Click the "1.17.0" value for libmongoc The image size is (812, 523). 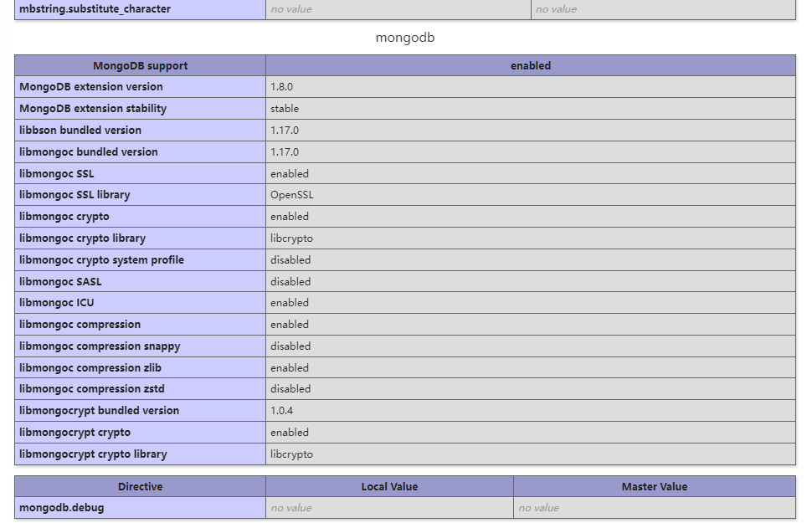285,152
